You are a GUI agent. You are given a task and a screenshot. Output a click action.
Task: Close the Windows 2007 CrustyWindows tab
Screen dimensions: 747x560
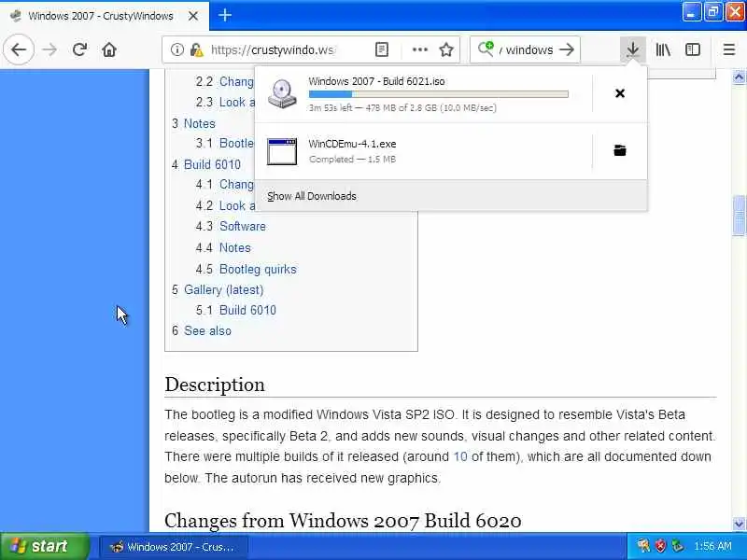[193, 16]
